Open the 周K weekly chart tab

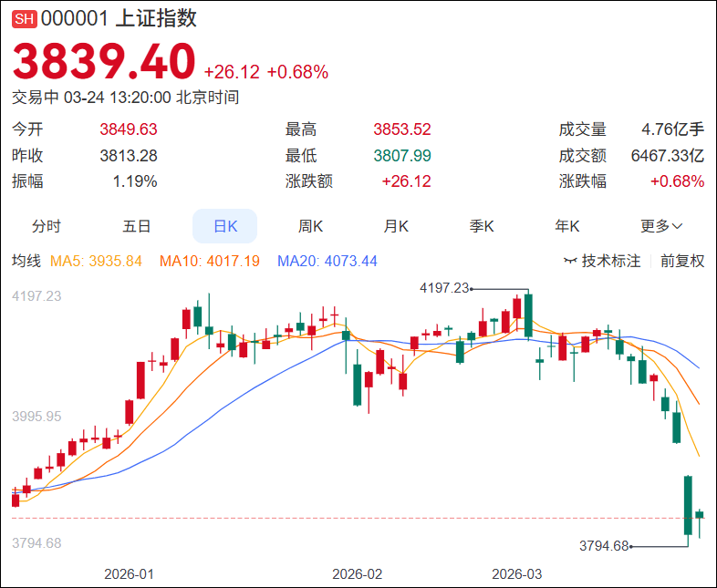(311, 226)
